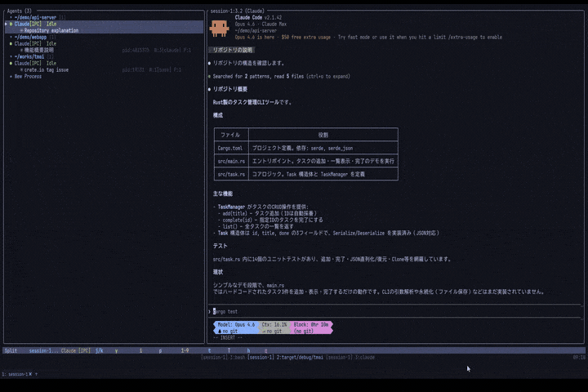Click the 'Split' label in the bottom bar
Screen dimensions: 588x392
pos(11,350)
